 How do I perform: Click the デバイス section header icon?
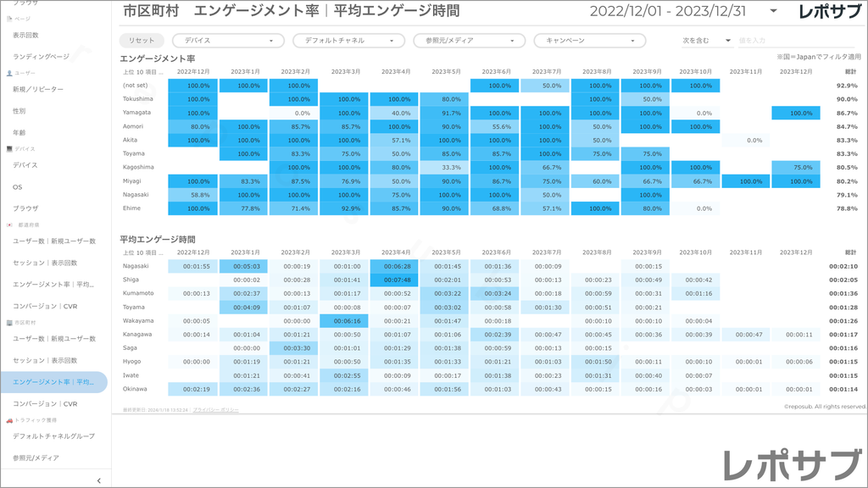click(x=8, y=149)
